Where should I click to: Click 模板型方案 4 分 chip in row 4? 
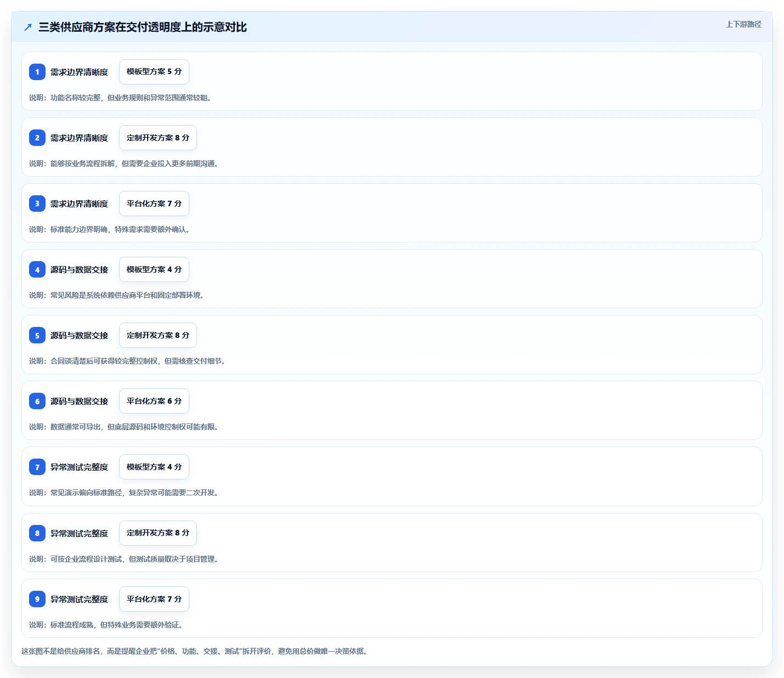pos(154,269)
